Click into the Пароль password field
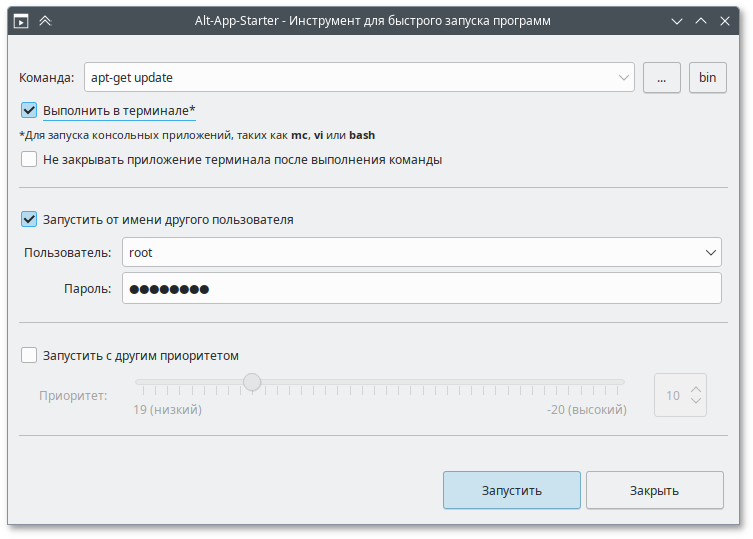Viewport: 753px width, 539px height. click(420, 289)
